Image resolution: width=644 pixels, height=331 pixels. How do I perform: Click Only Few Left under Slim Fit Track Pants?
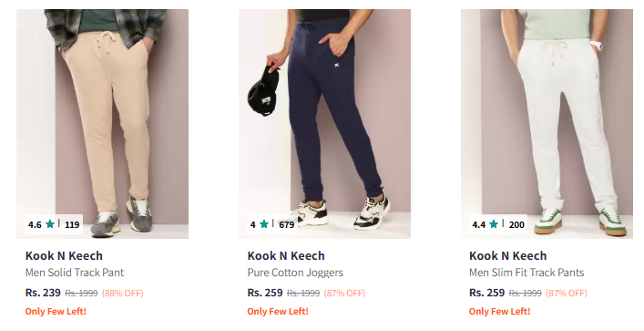tap(499, 311)
